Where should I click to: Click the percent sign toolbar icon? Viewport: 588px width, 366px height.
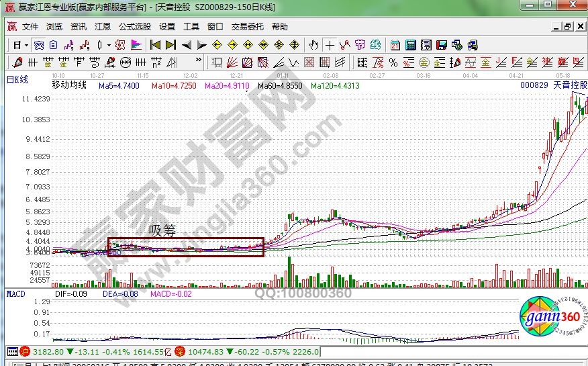[393, 62]
